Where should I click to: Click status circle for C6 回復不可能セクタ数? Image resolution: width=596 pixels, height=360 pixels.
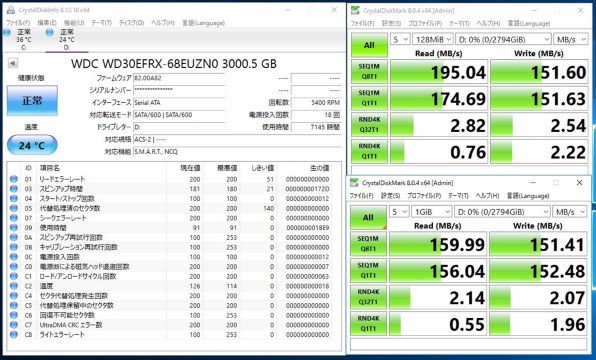pos(14,315)
